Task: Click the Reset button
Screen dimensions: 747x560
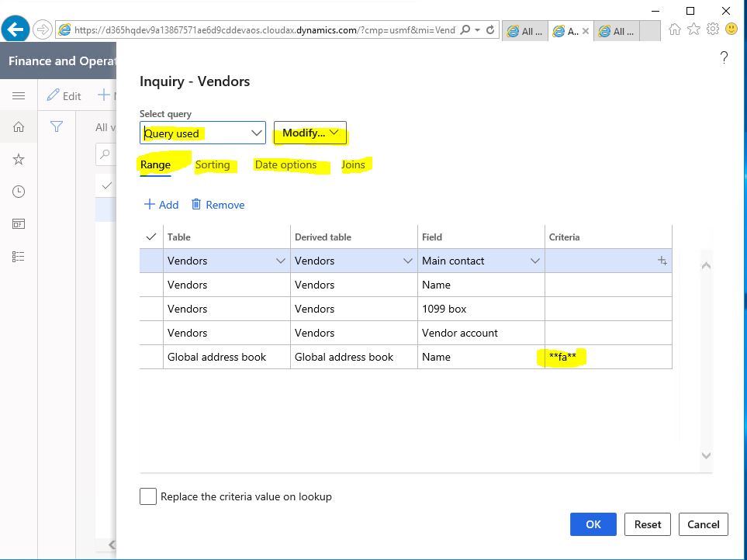Action: point(648,524)
